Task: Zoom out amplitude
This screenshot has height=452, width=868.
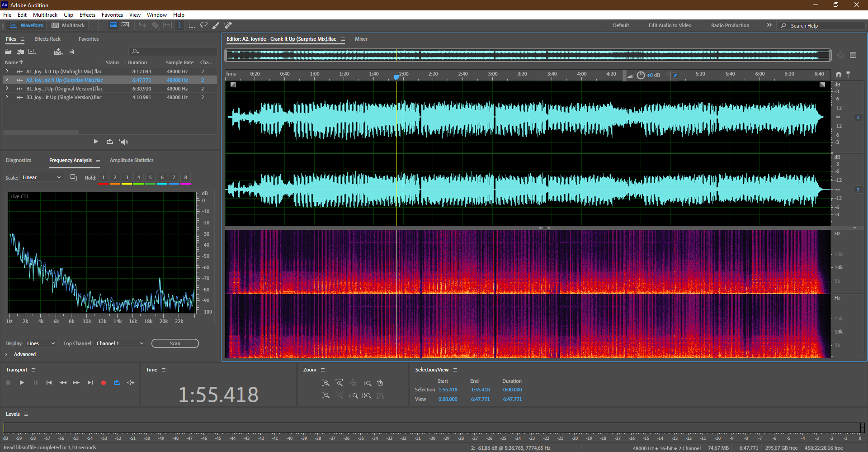Action: [x=325, y=395]
